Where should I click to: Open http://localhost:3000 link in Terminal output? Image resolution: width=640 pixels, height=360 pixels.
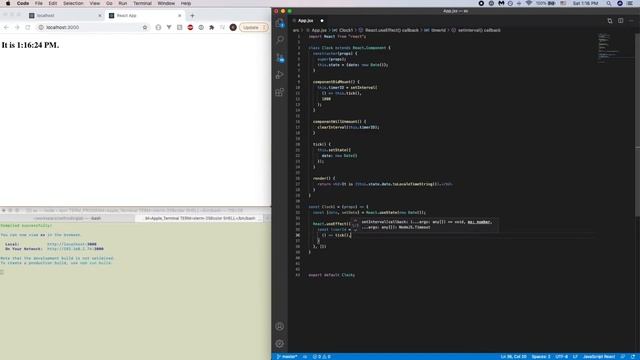71,244
